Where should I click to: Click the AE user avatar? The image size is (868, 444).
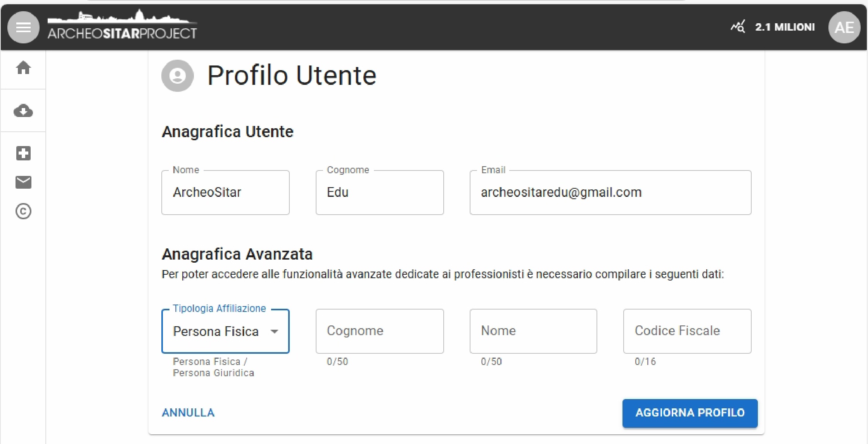point(844,27)
